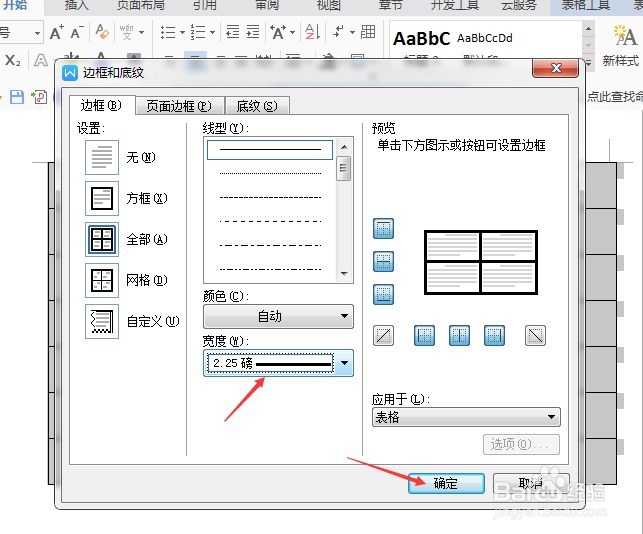Screen dimensions: 643x534
Task: Open the font size dropdown arrow
Action: pos(37,33)
